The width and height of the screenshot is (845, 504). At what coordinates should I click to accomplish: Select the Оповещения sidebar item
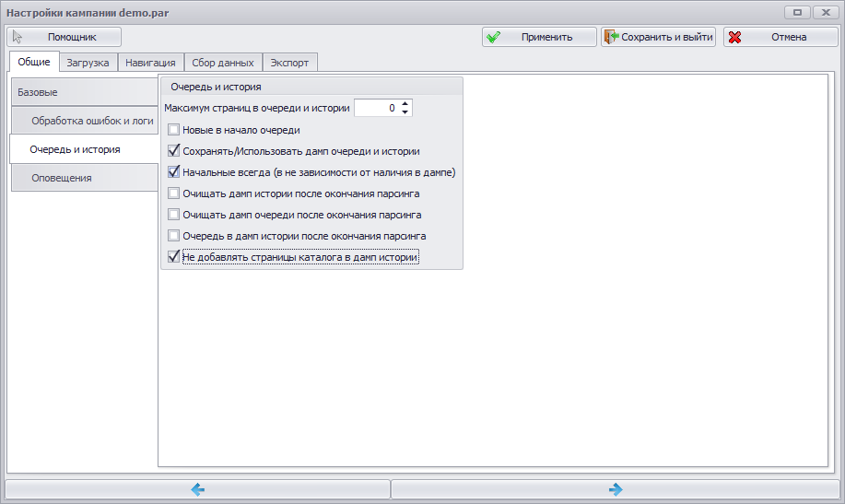click(85, 178)
